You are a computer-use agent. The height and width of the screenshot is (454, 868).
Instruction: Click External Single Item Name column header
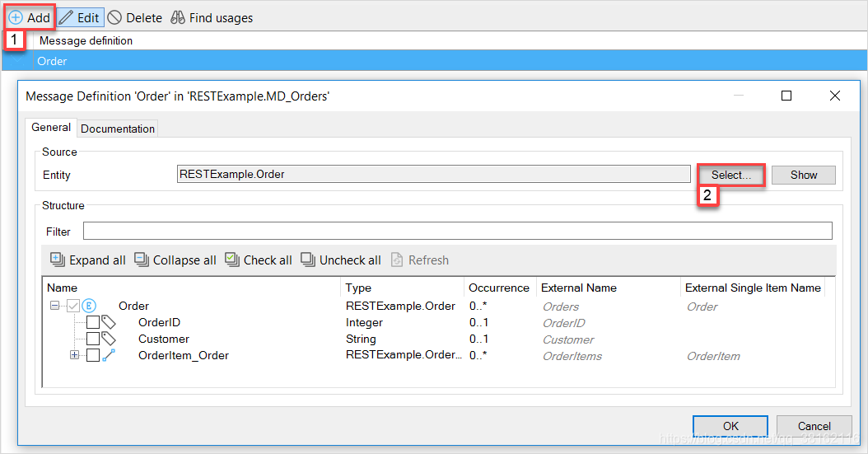pyautogui.click(x=753, y=288)
